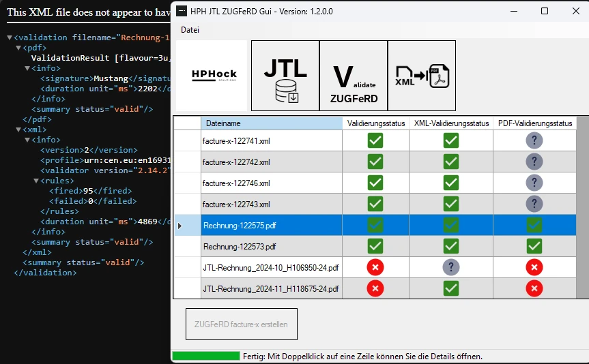This screenshot has width=589, height=364.
Task: Click PDF status question mark for facture-x-122743.xml
Action: [534, 204]
